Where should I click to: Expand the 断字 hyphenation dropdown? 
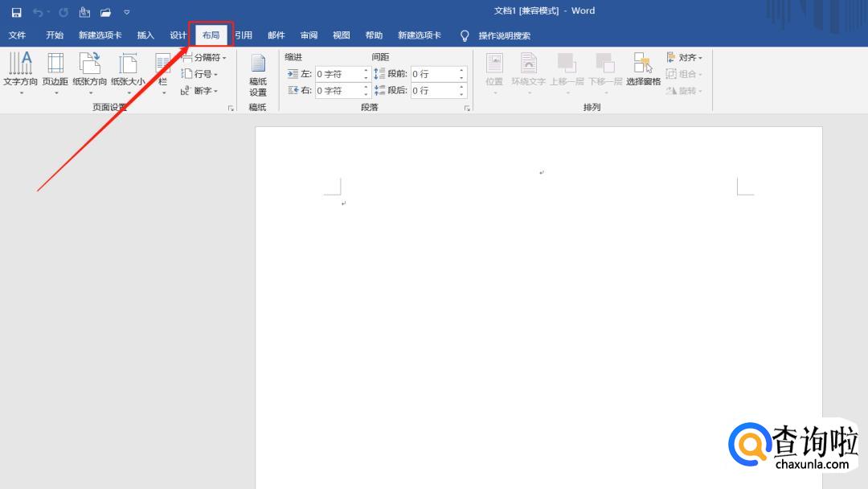(x=200, y=91)
